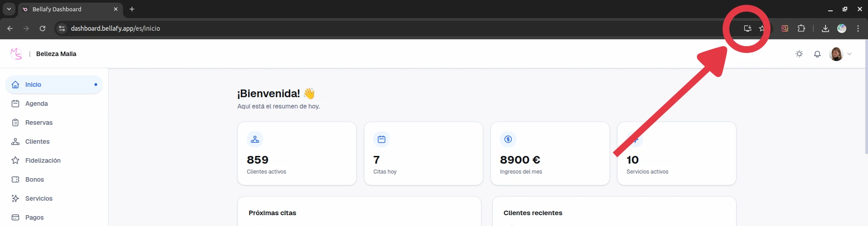This screenshot has height=226, width=868.
Task: Click the Clientes recientes heading
Action: point(533,213)
